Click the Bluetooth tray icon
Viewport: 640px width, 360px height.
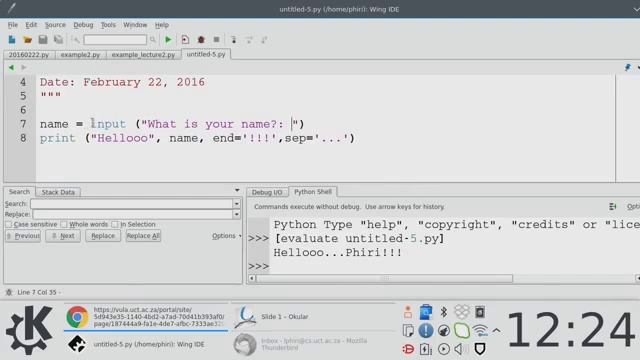click(x=444, y=312)
